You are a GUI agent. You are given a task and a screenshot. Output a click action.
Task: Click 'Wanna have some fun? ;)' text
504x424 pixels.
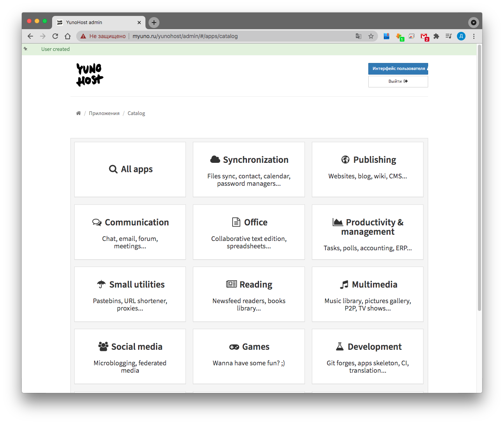249,363
